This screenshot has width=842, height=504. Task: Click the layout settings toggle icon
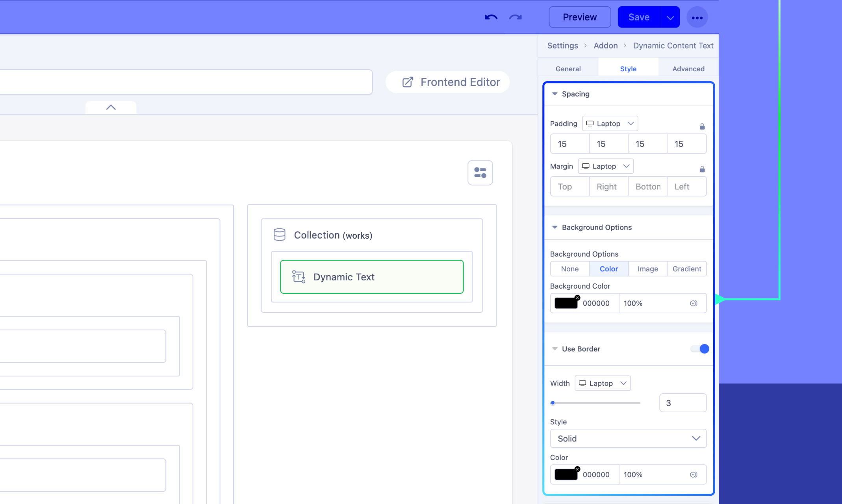pyautogui.click(x=480, y=172)
